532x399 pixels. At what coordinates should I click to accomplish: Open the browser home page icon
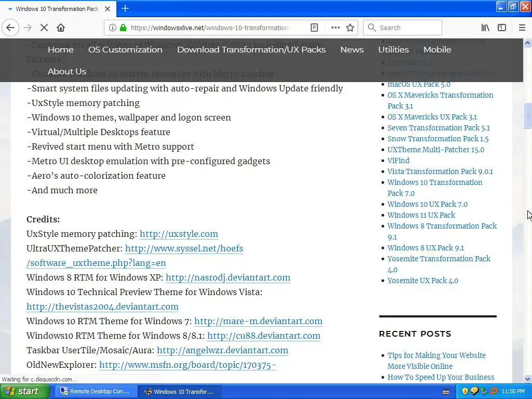pos(61,28)
